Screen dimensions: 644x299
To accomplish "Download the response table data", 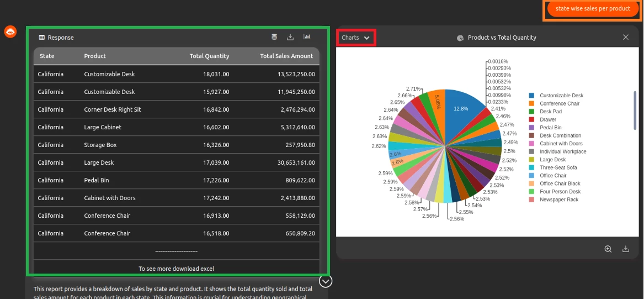I will click(290, 37).
